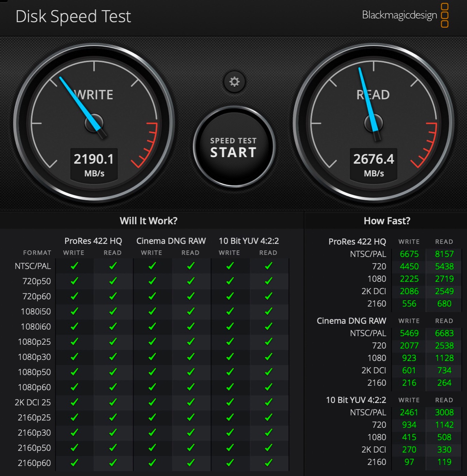Image resolution: width=467 pixels, height=476 pixels.
Task: Click ProRes 422 HQ read checkmark for 720p60
Action: (x=113, y=296)
